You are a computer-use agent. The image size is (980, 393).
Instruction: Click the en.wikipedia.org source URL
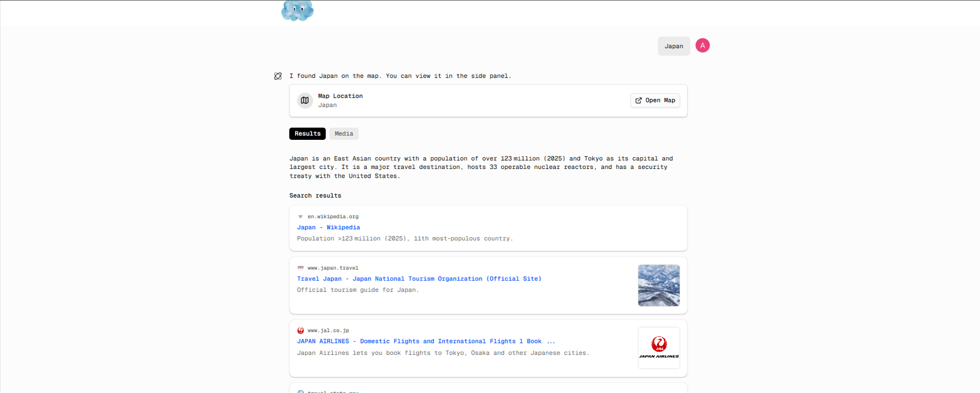tap(333, 216)
